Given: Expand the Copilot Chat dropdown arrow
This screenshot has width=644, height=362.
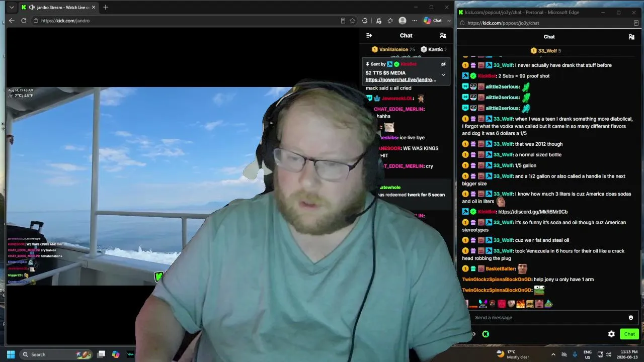Looking at the screenshot, I should [x=449, y=21].
